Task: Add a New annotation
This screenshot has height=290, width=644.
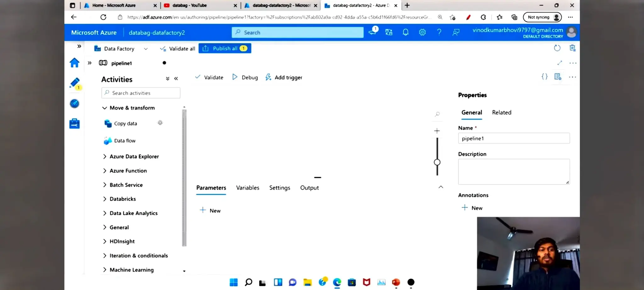Action: coord(472,208)
